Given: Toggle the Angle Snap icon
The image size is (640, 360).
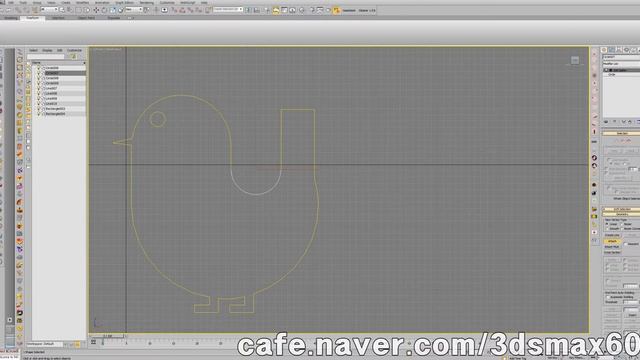Looking at the screenshot, I should coord(182,10).
